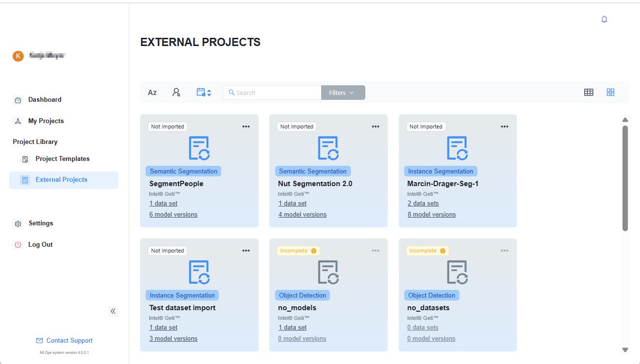Click the scrollbar down arrow
This screenshot has height=364, width=640.
pos(625,349)
